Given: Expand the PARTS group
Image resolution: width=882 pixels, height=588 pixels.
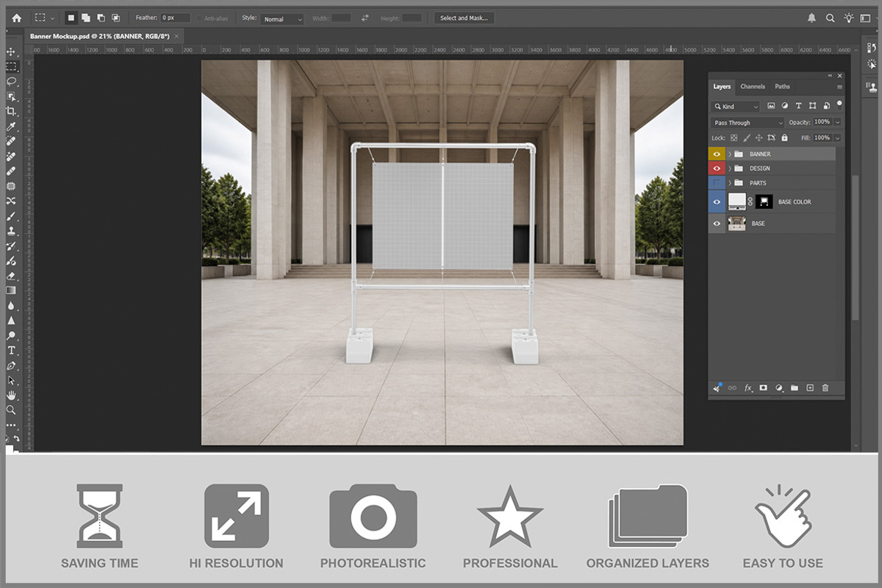Looking at the screenshot, I should click(x=730, y=183).
